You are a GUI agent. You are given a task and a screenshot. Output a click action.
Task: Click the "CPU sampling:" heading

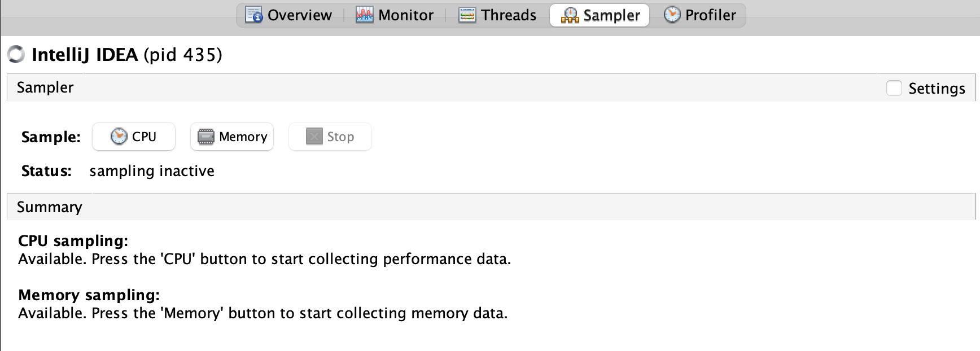click(x=73, y=241)
